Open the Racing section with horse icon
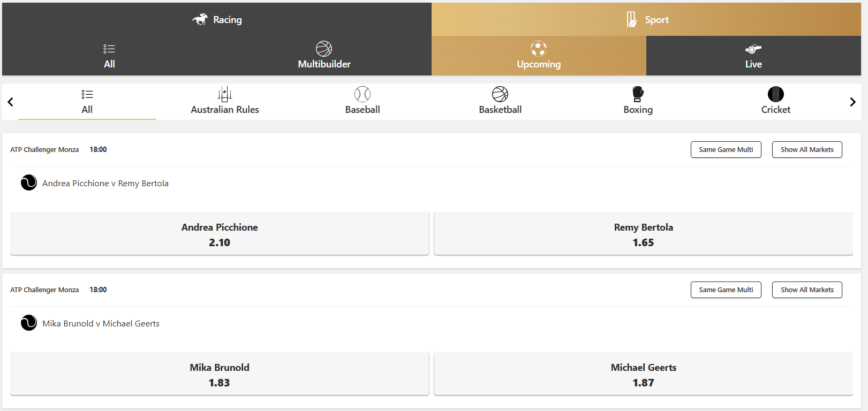 [x=200, y=19]
